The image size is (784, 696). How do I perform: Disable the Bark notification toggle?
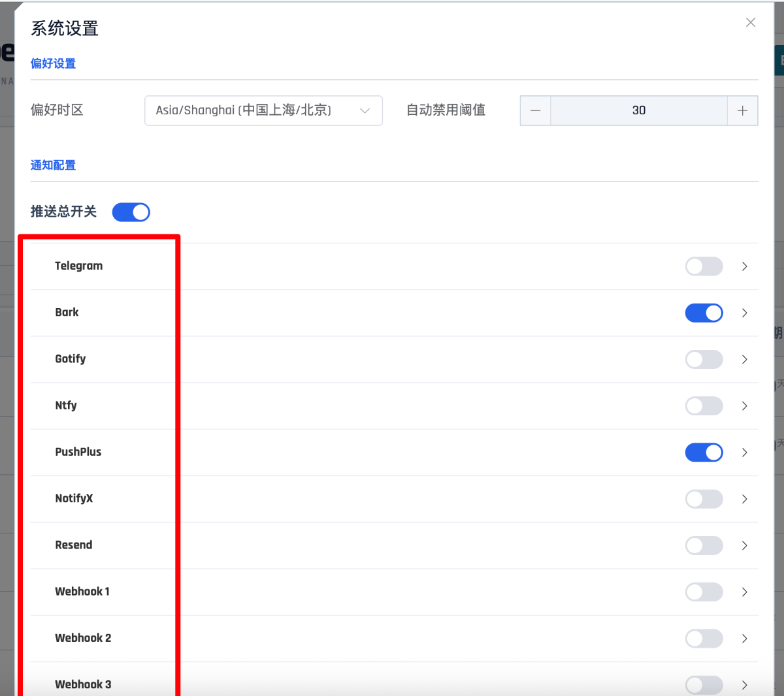click(x=704, y=313)
